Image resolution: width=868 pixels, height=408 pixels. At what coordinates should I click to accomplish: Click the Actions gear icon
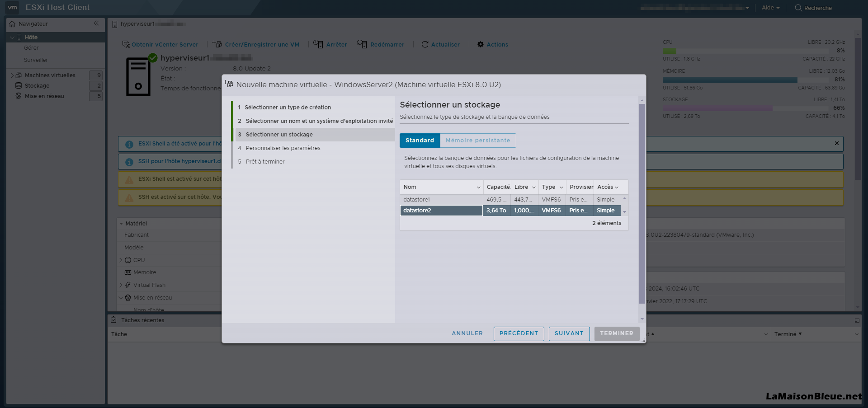tap(481, 44)
